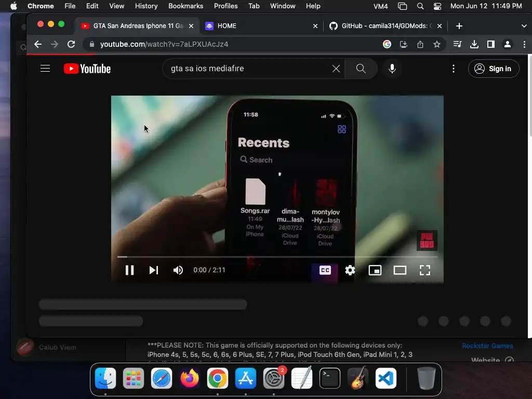Enter fullscreen video mode
The width and height of the screenshot is (532, 399).
[x=425, y=270]
